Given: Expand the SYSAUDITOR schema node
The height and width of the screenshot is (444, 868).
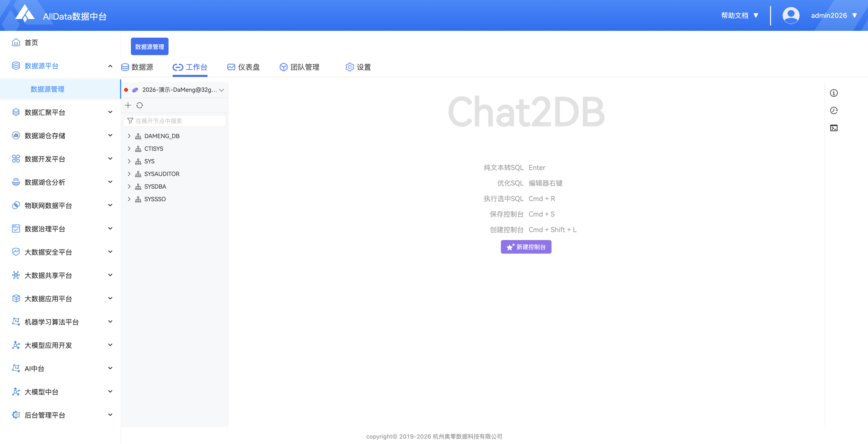Looking at the screenshot, I should pyautogui.click(x=129, y=174).
